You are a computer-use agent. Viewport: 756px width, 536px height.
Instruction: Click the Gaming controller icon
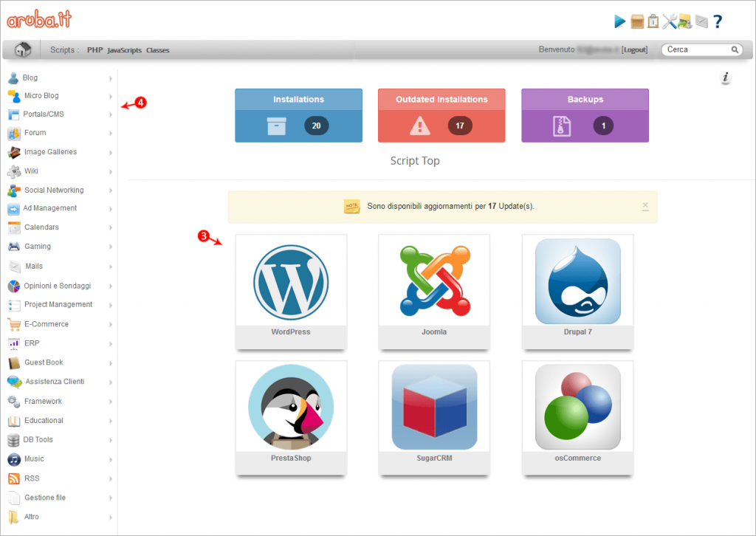[14, 247]
